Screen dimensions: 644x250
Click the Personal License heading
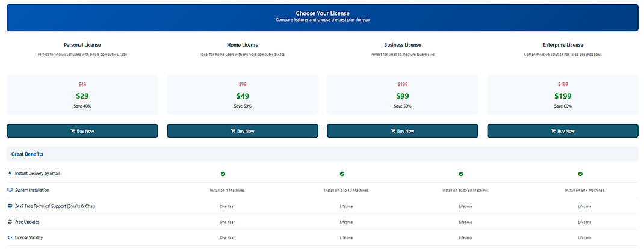tap(82, 45)
